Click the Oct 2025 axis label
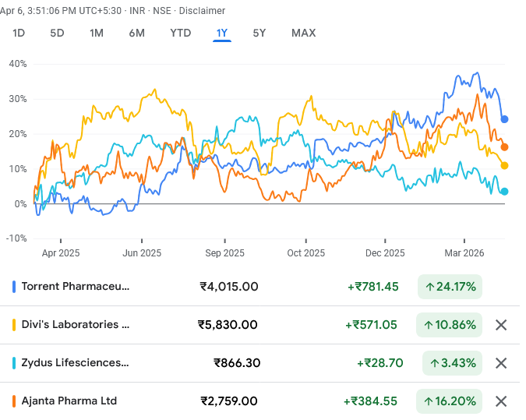This screenshot has width=526, height=420. coord(306,253)
